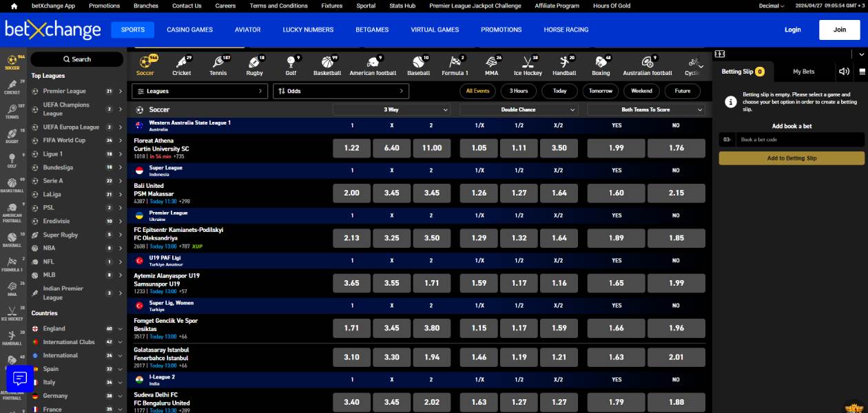This screenshot has width=868, height=413.
Task: Click the betting slip dock icon beside speaker
Action: click(862, 72)
